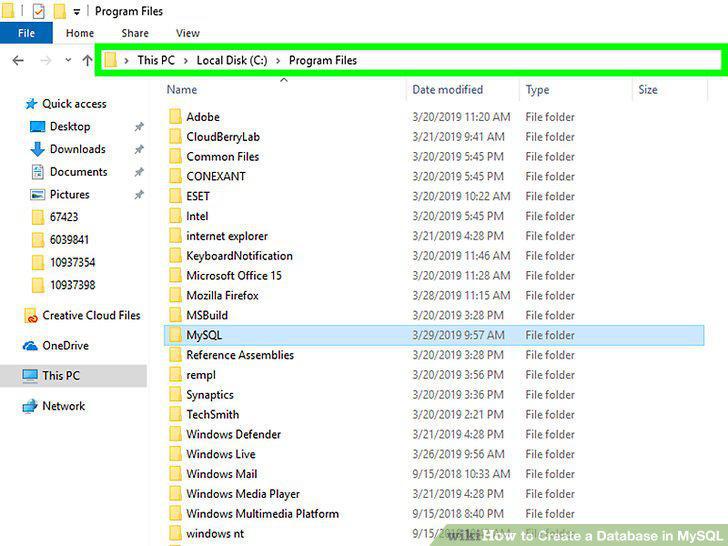Viewport: 728px width, 546px height.
Task: Open the recent locations dropdown arrow
Action: point(68,60)
